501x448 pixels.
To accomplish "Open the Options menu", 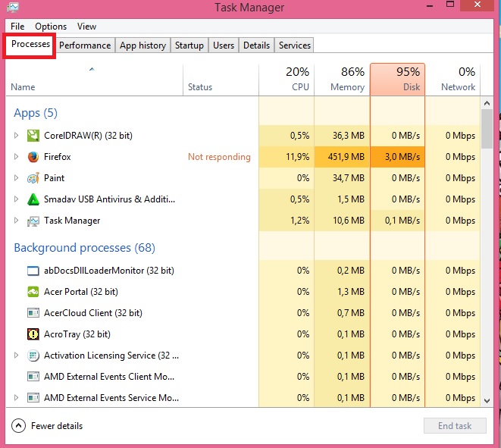I will (51, 27).
